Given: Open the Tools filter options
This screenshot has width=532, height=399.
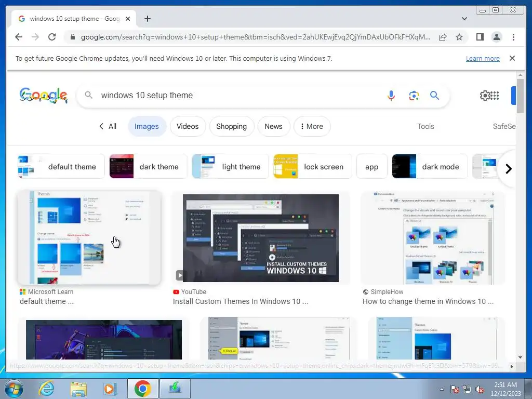Looking at the screenshot, I should click(x=425, y=126).
